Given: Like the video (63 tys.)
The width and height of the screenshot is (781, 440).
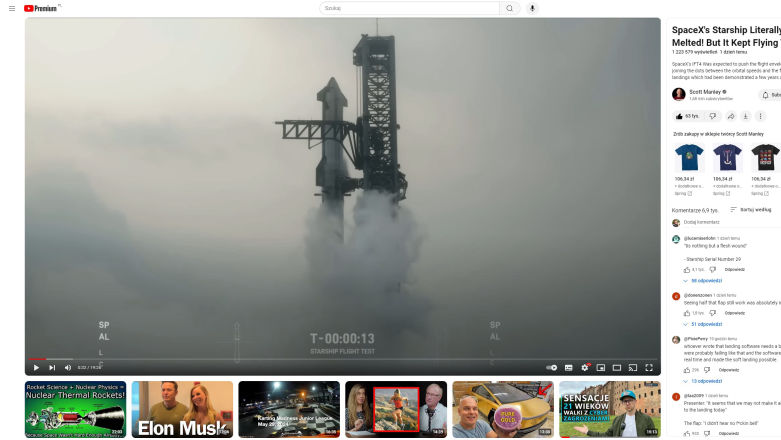Looking at the screenshot, I should [x=687, y=116].
